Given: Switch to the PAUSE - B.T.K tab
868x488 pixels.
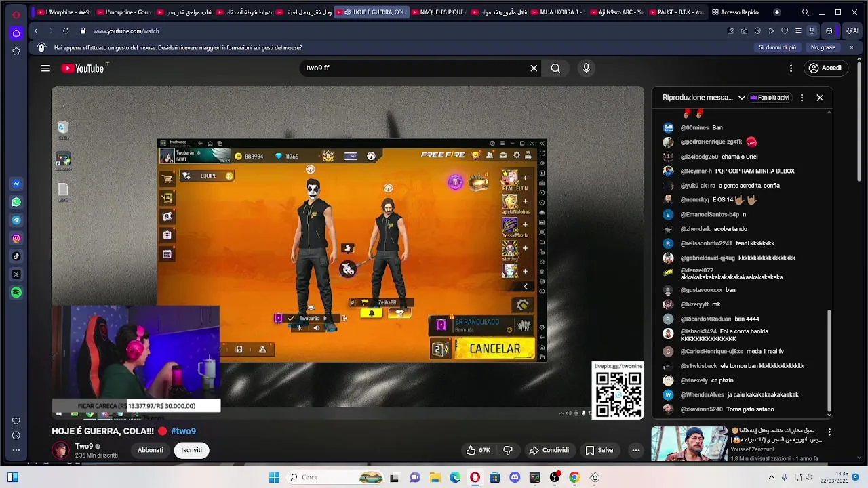Looking at the screenshot, I should coord(677,12).
